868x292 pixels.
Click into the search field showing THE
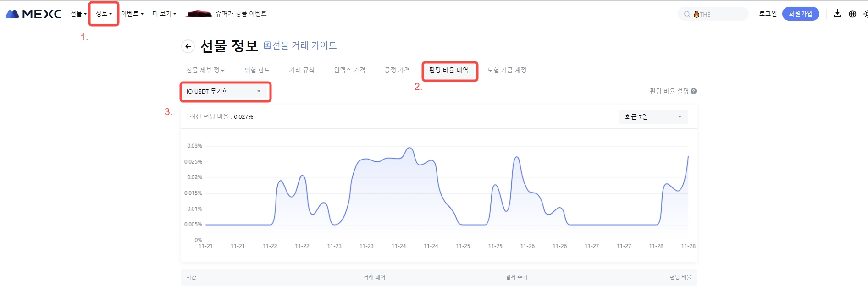720,14
